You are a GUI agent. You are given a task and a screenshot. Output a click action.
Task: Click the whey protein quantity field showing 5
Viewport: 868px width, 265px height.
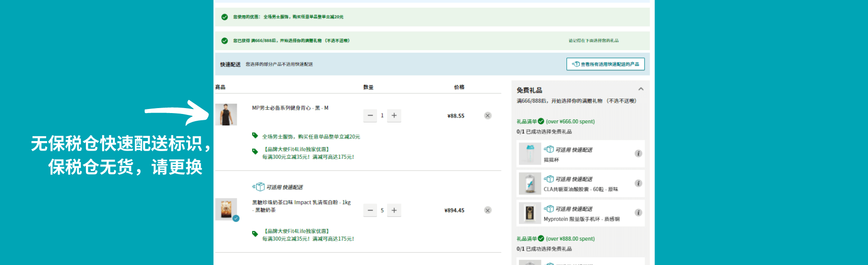point(382,210)
